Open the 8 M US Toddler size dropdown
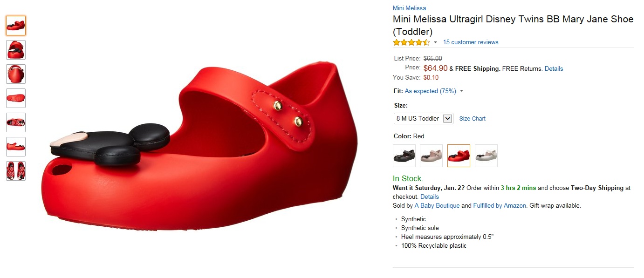The image size is (644, 278). 423,118
